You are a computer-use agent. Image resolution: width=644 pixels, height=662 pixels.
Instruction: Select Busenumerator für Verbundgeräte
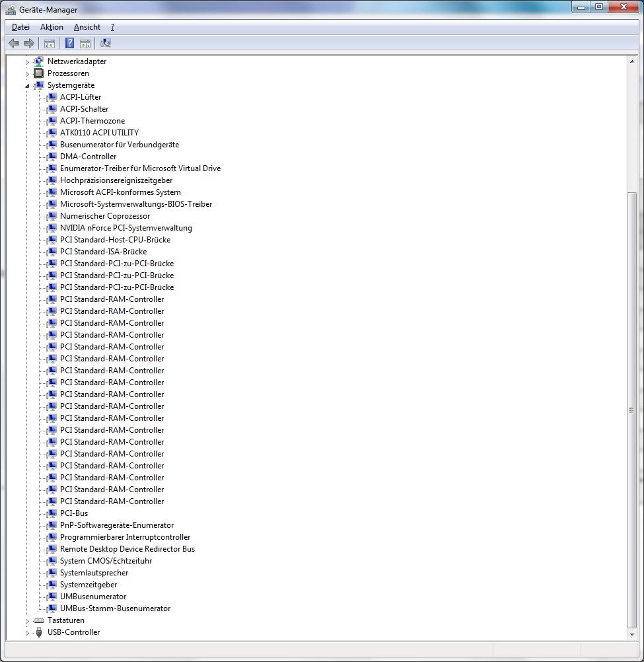coord(120,145)
